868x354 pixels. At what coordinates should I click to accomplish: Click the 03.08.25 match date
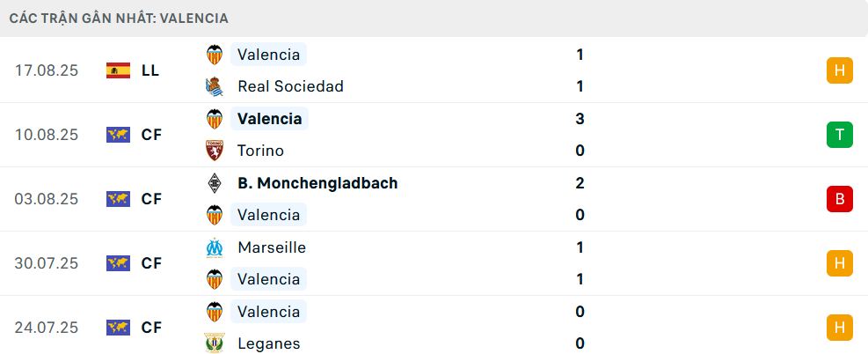click(x=47, y=199)
